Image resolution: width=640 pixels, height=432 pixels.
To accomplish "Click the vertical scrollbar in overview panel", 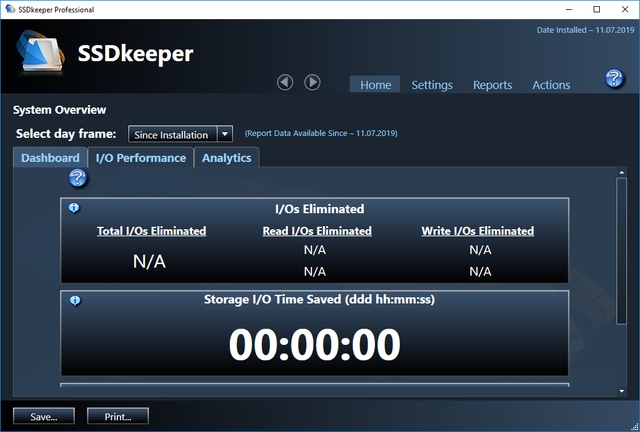I will tap(622, 250).
